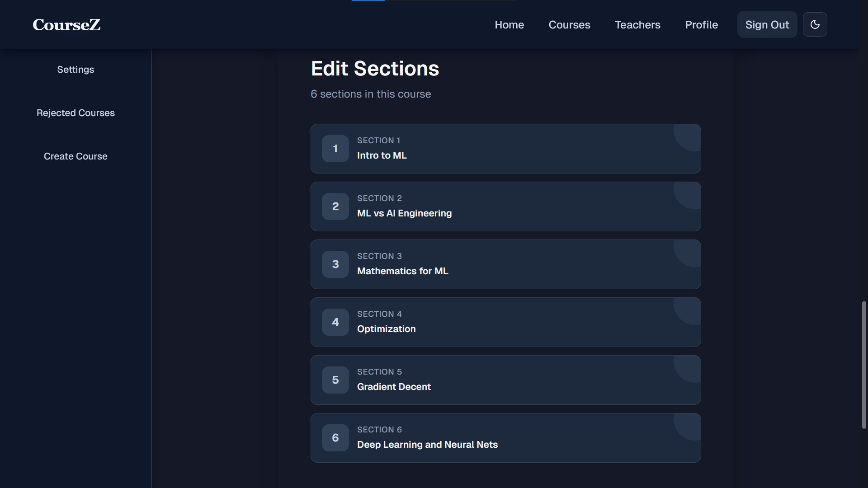This screenshot has width=868, height=488.
Task: Select Create Course in sidebar
Action: pyautogui.click(x=75, y=156)
